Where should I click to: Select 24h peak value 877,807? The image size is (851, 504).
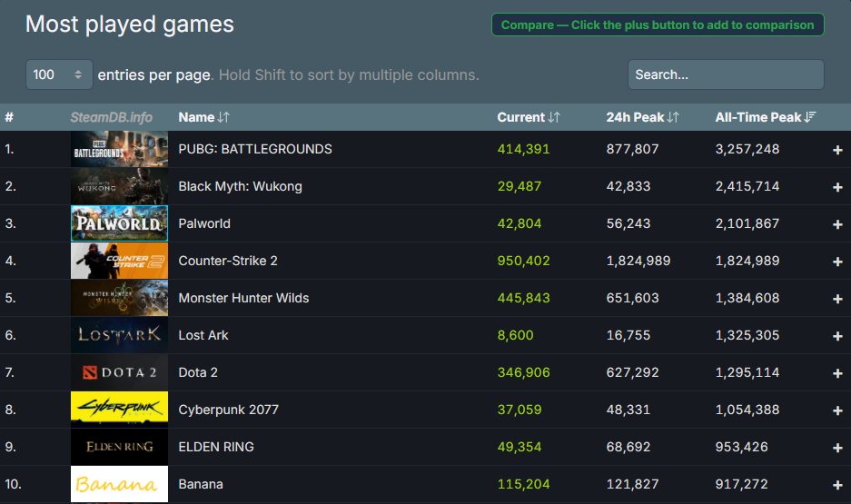point(632,149)
